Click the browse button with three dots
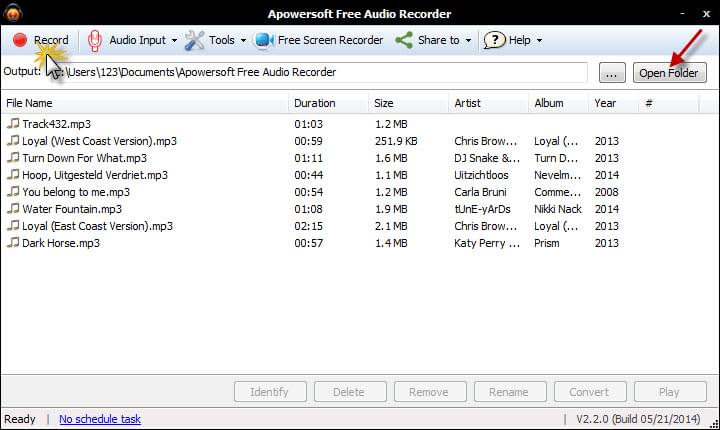Screen dimensions: 720x430 pyautogui.click(x=612, y=73)
